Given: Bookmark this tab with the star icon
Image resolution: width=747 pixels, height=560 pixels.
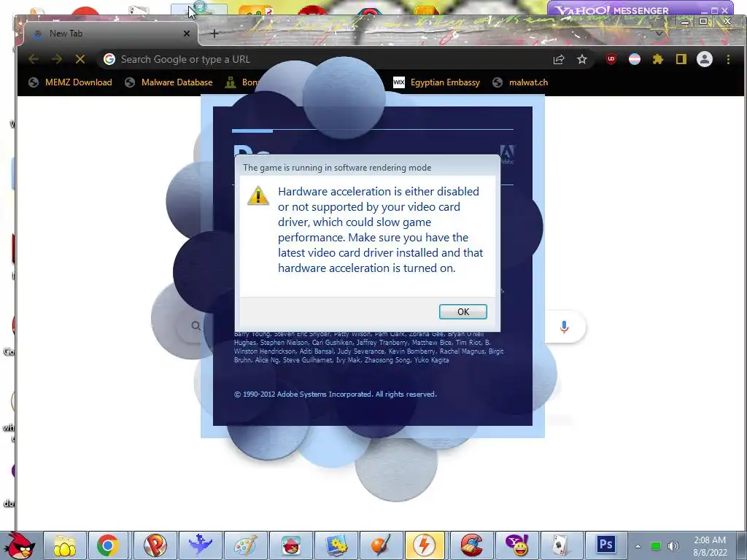Looking at the screenshot, I should coord(581,60).
